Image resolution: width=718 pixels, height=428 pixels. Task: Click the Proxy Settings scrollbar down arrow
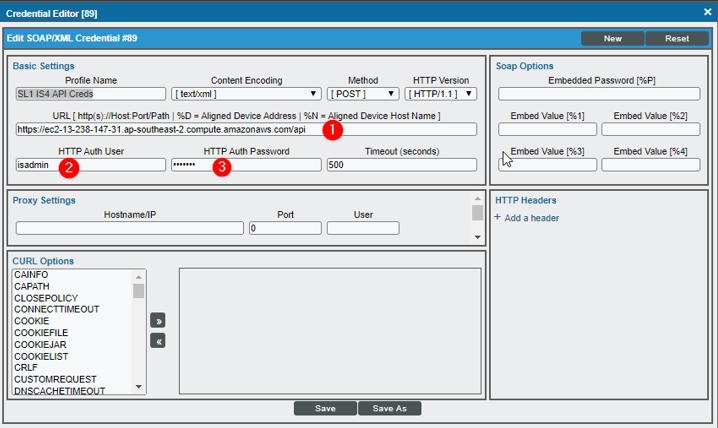[x=477, y=237]
